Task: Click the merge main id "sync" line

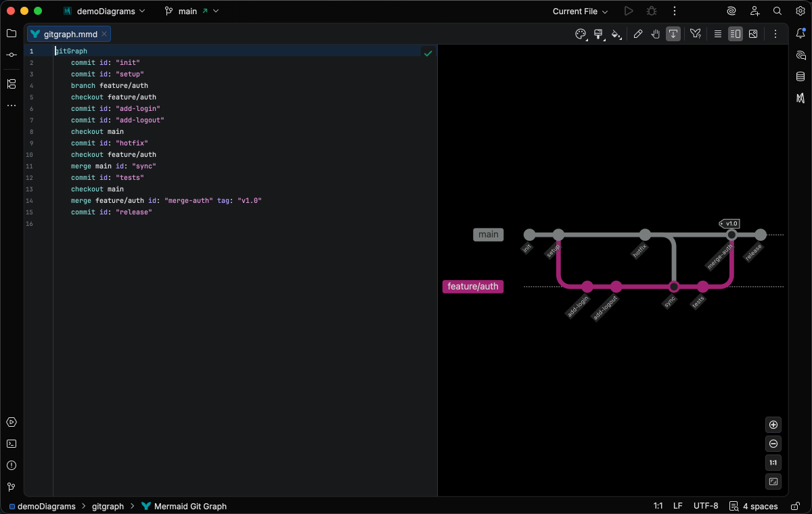Action: point(114,166)
